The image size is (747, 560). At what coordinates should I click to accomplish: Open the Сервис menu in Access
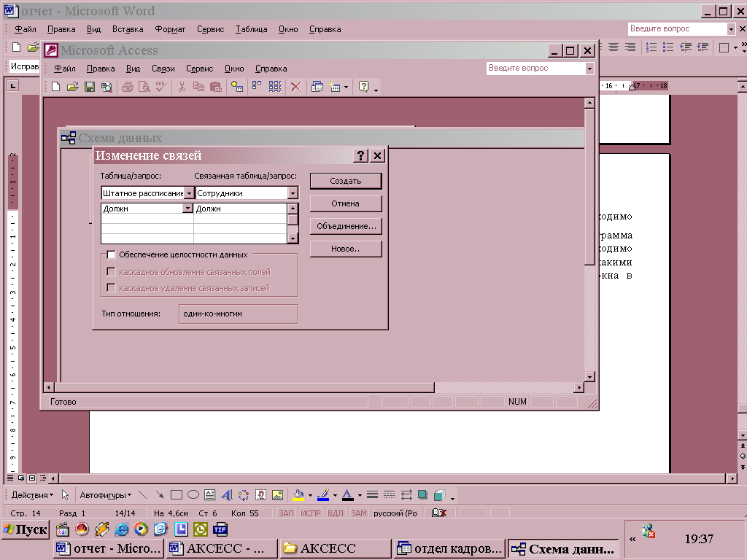pos(200,69)
